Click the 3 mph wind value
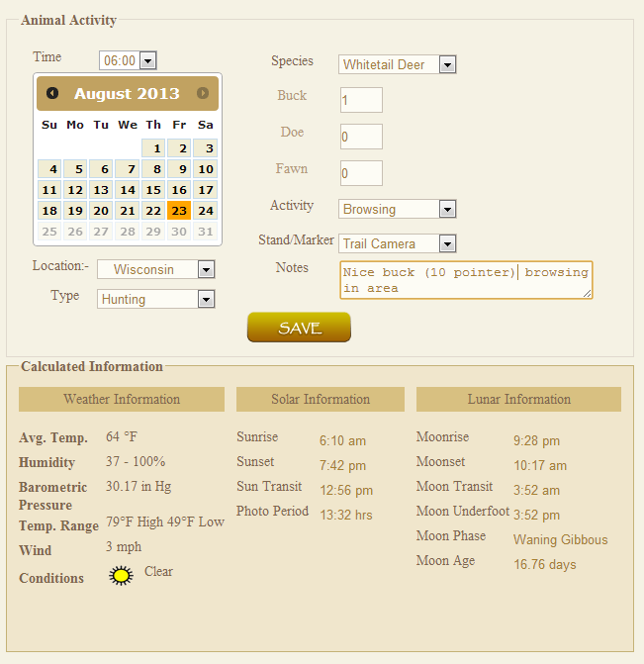Image resolution: width=644 pixels, height=664 pixels. tap(124, 546)
